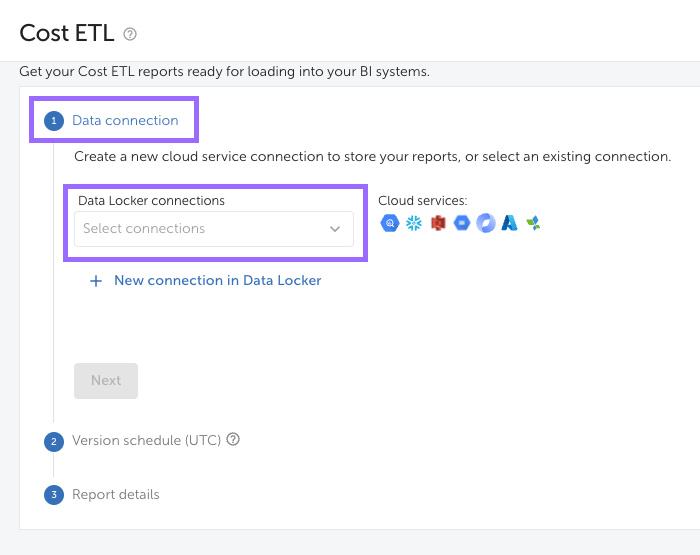Click the chevron arrow in connections dropdown
700x555 pixels.
click(x=335, y=229)
